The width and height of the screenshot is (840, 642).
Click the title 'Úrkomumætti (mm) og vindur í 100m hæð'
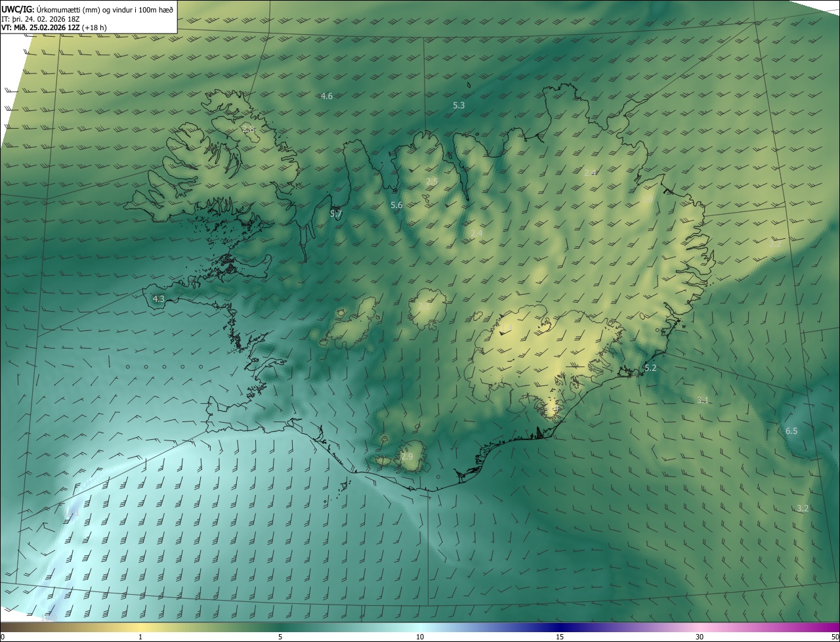105,10
